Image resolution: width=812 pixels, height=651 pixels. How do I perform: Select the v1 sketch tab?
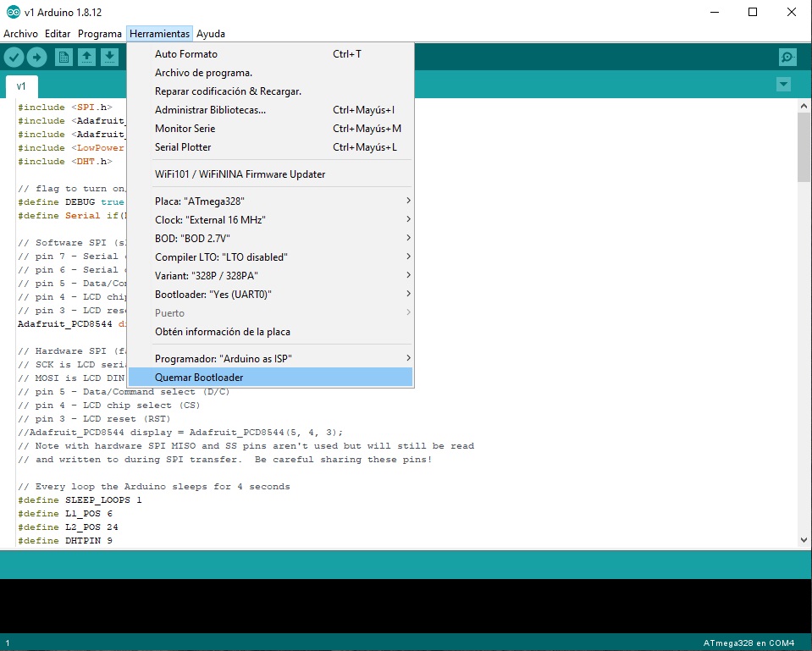(x=21, y=86)
